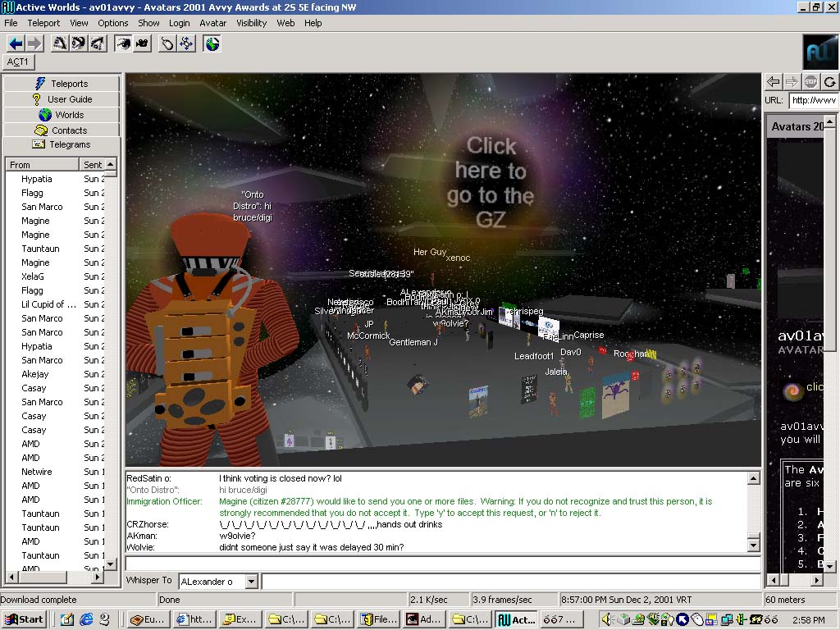
Task: Open the Avatar menu
Action: point(213,23)
